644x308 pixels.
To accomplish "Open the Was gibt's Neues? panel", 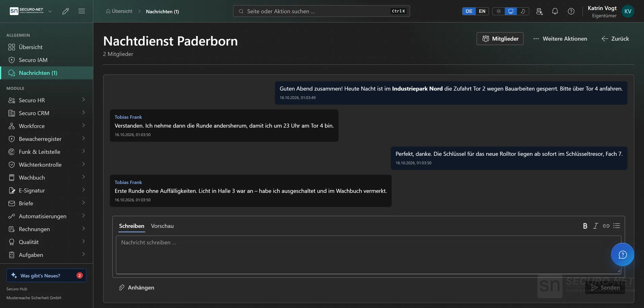I will click(x=46, y=275).
